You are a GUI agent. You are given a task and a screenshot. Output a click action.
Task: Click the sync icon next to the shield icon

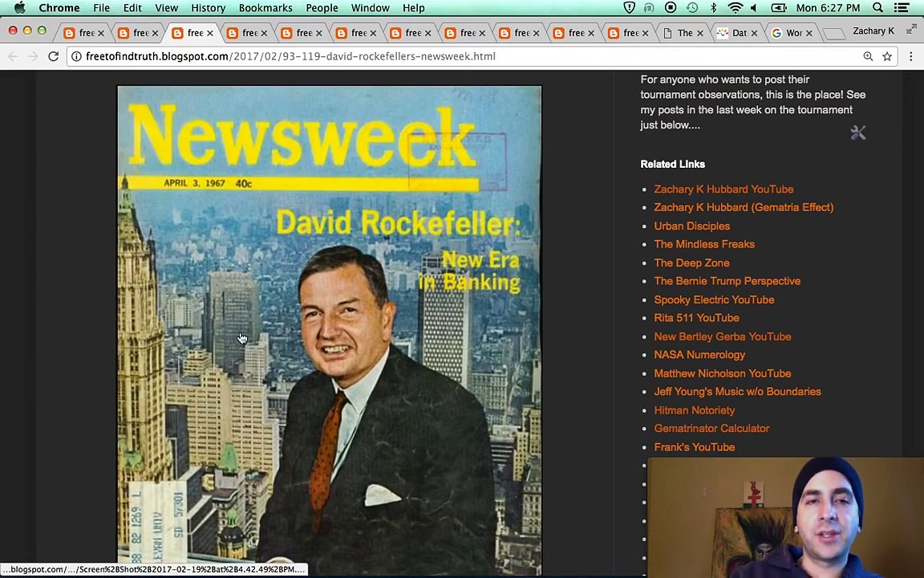(650, 8)
